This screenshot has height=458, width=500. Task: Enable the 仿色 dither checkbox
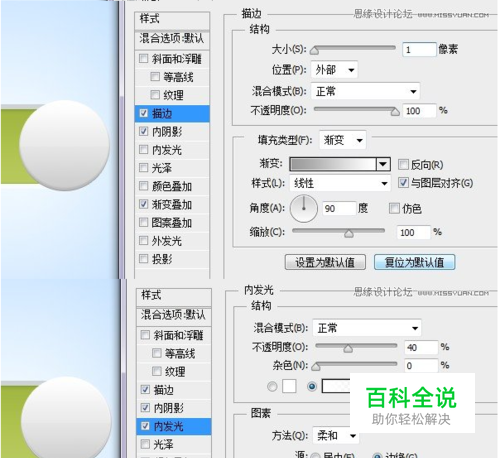394,209
